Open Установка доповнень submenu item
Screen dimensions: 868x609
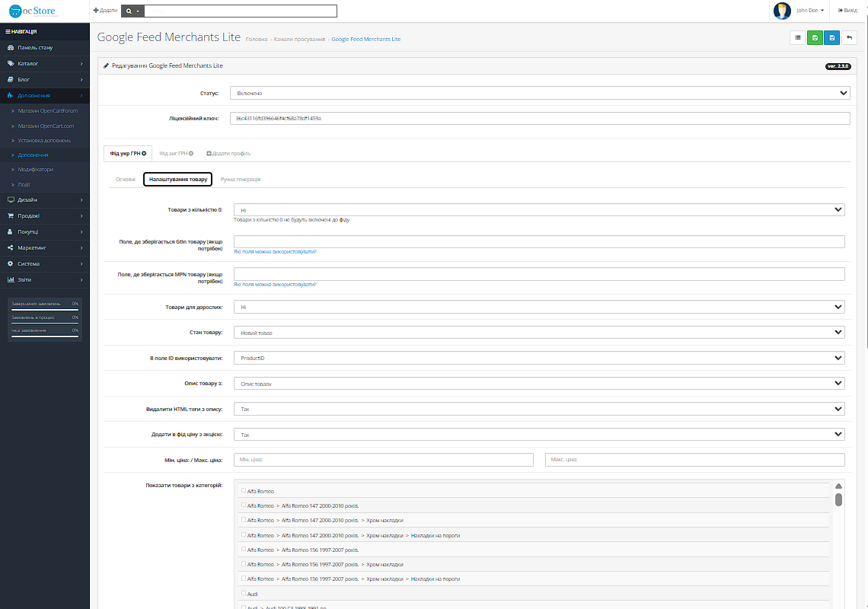click(x=45, y=140)
